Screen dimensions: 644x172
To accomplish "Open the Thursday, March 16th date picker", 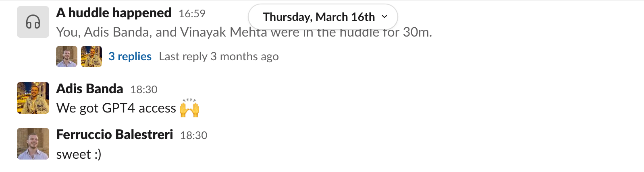I will [323, 17].
